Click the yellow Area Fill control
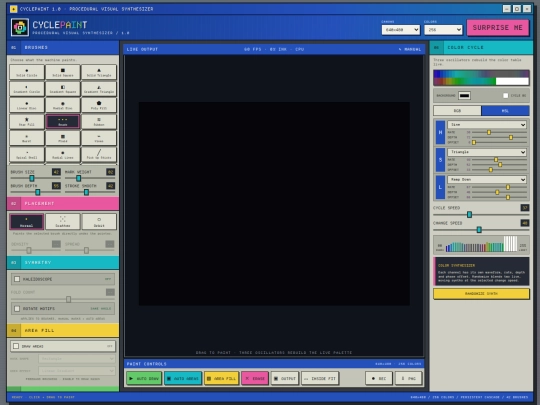 221,378
